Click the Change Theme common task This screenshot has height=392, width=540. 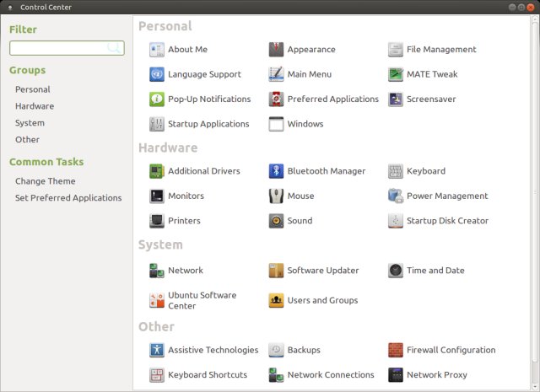point(46,181)
